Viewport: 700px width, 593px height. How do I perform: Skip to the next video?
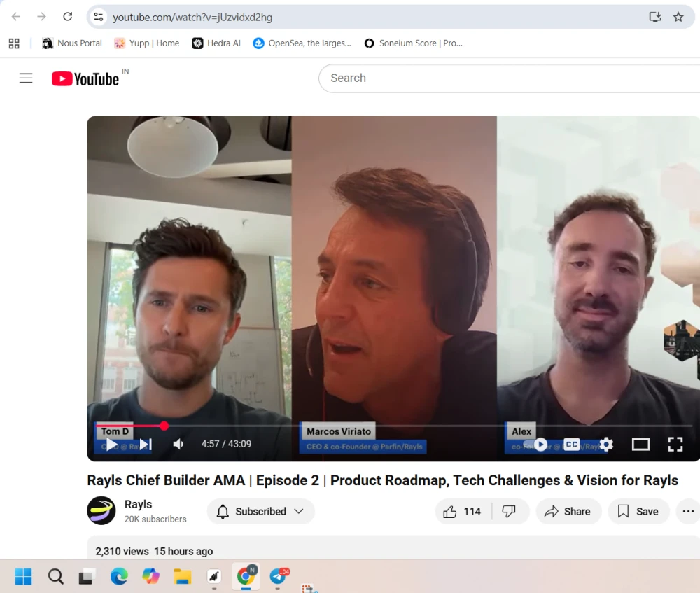pyautogui.click(x=146, y=444)
